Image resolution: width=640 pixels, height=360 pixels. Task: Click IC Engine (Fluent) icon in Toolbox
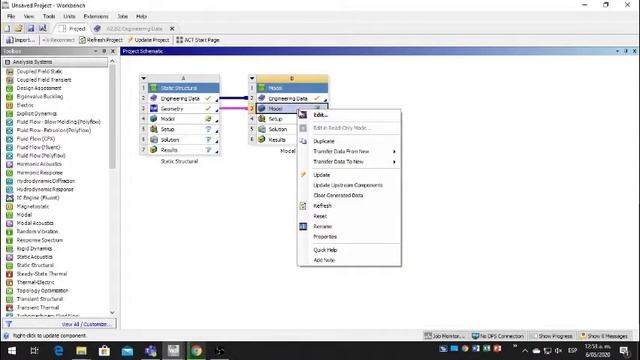pyautogui.click(x=9, y=198)
